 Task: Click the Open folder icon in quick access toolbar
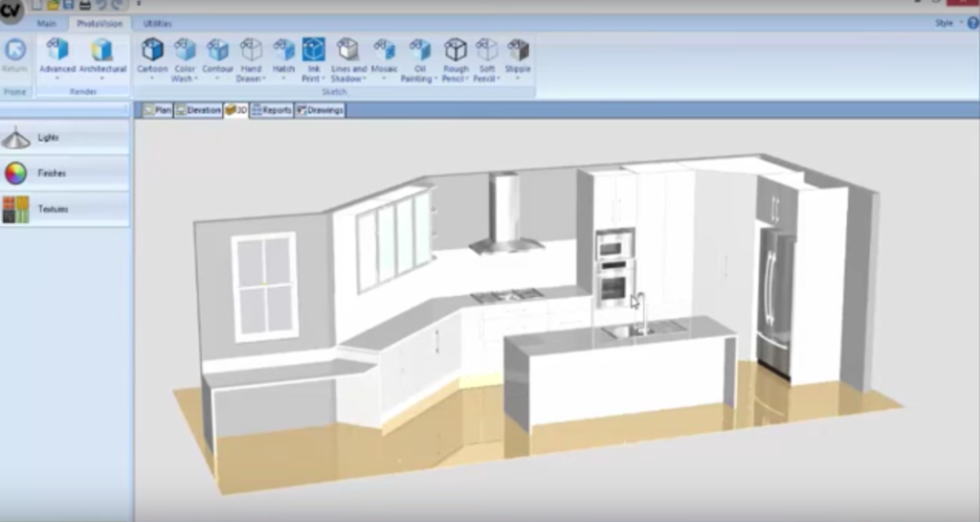pyautogui.click(x=54, y=5)
